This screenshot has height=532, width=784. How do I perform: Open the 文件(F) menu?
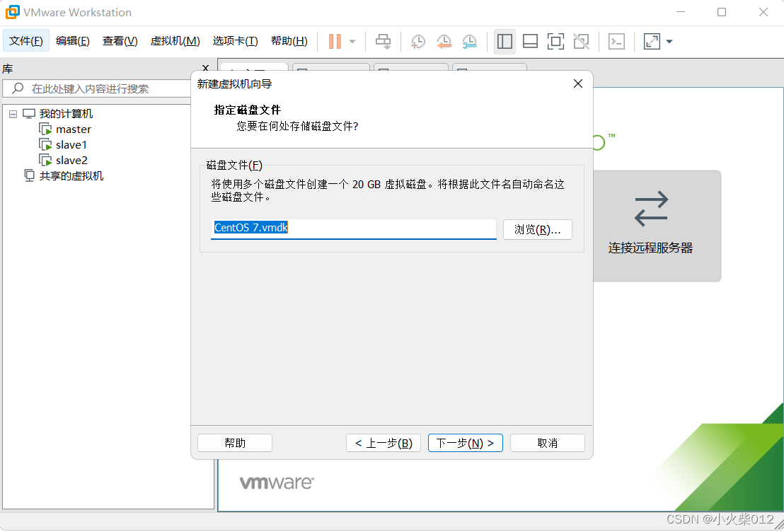coord(26,41)
